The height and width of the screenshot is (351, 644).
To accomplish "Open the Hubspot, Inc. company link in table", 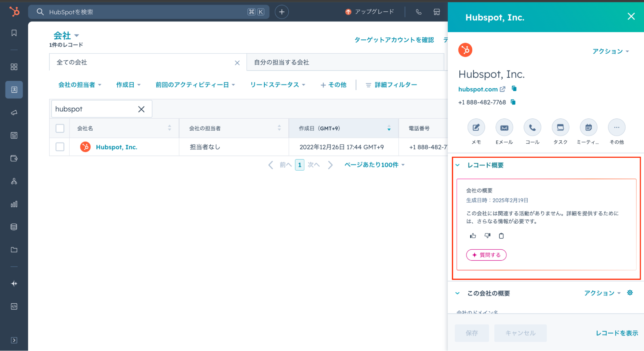I will pyautogui.click(x=117, y=147).
